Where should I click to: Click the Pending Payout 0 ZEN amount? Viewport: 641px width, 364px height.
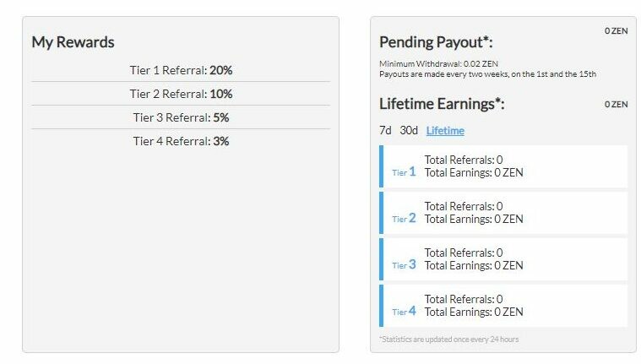pos(616,31)
